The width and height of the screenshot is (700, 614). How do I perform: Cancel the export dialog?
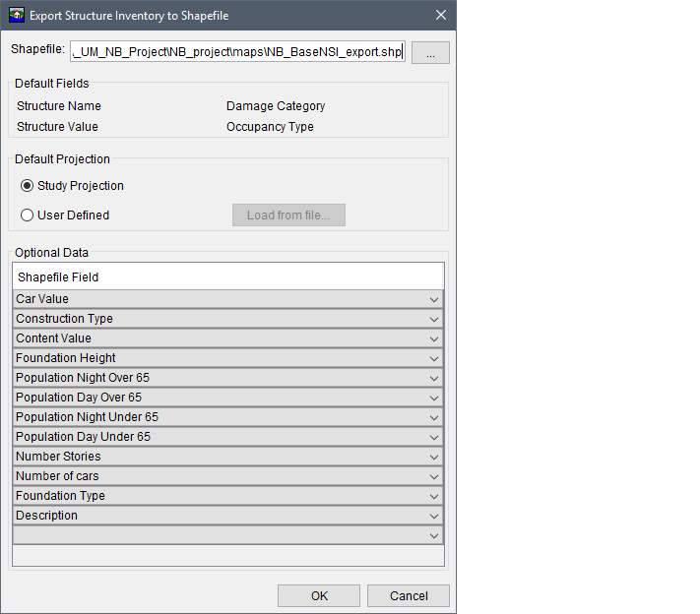[x=408, y=595]
